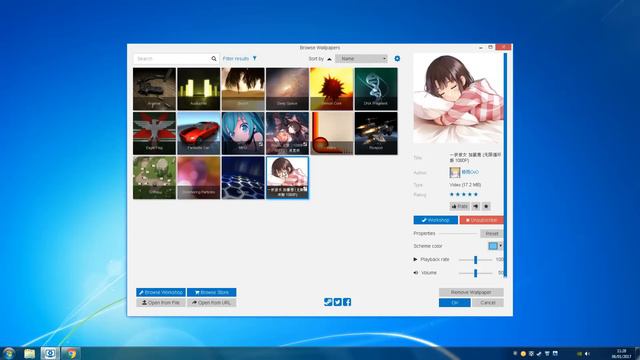Click the Remove Wallpaper button
The image size is (640, 360).
(471, 292)
